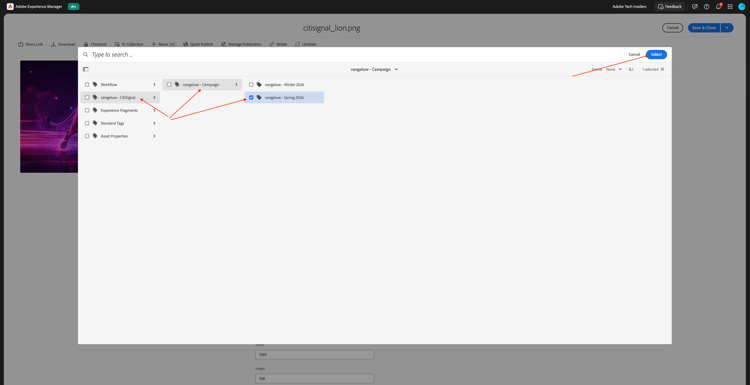Check the Workflow tag checkbox
Viewport: 750px width, 385px height.
pyautogui.click(x=87, y=85)
